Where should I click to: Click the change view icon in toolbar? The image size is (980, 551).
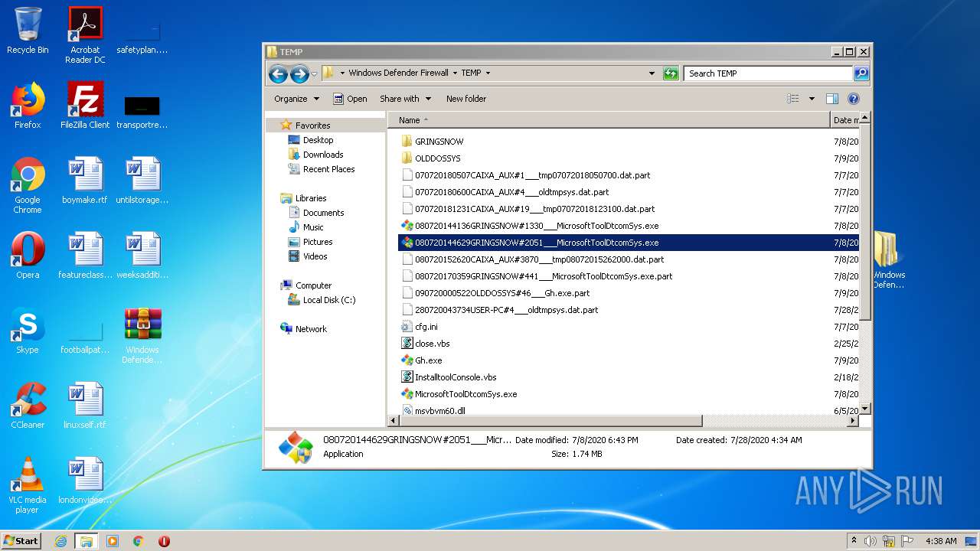793,99
